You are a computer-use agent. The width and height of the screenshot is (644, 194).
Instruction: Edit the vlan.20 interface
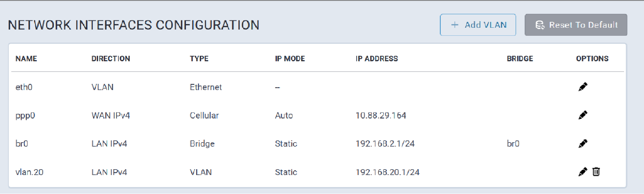(x=583, y=172)
